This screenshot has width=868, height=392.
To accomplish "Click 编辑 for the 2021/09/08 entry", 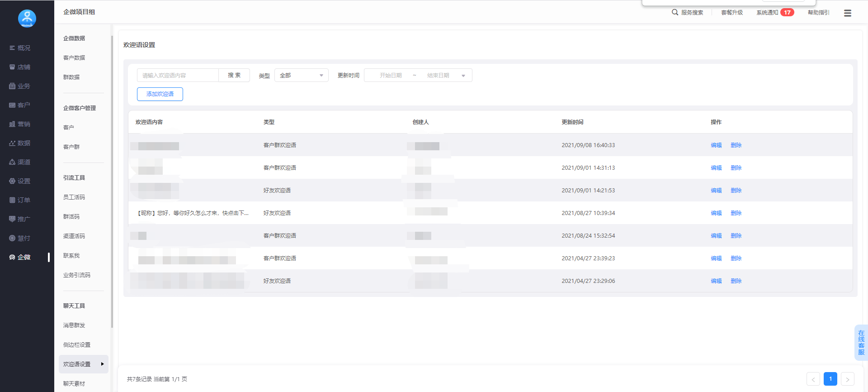I will click(716, 145).
